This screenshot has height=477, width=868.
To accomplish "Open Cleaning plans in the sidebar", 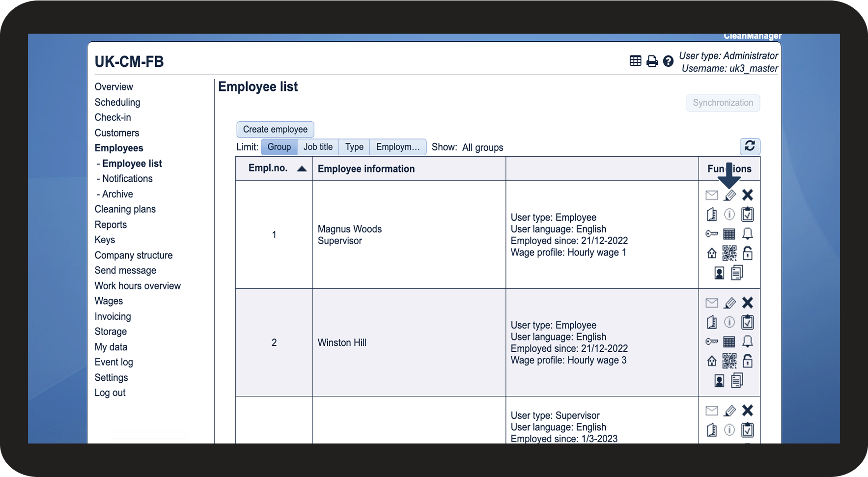I will click(x=125, y=209).
